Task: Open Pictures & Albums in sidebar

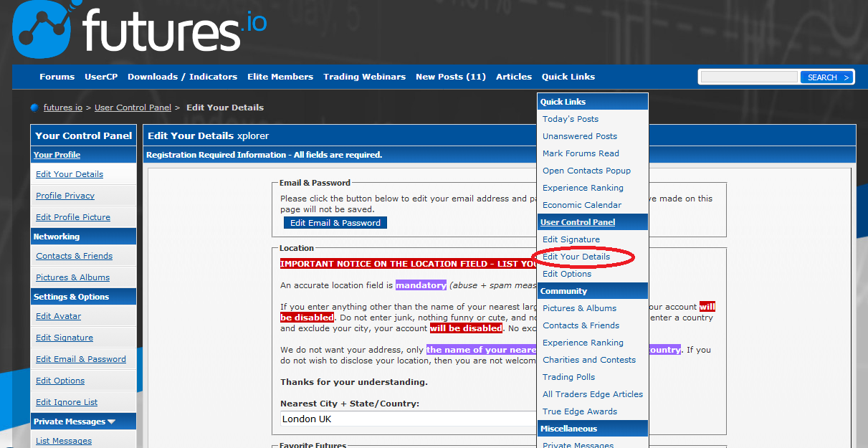Action: tap(72, 277)
